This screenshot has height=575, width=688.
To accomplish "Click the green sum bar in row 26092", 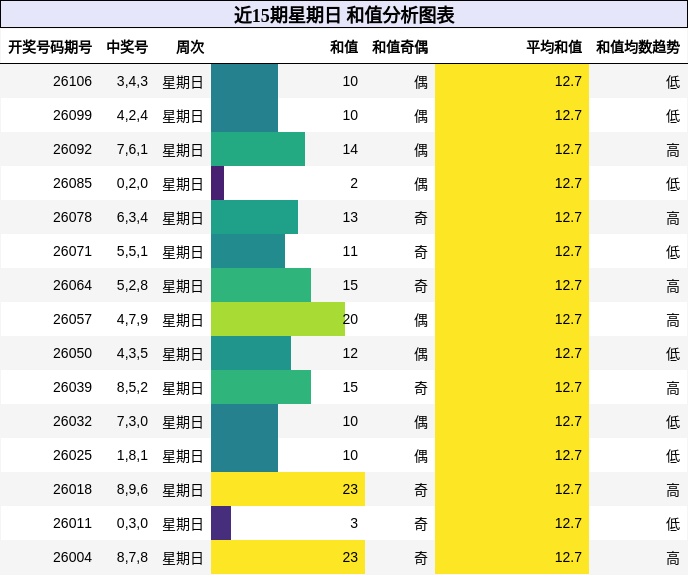I will pos(258,149).
